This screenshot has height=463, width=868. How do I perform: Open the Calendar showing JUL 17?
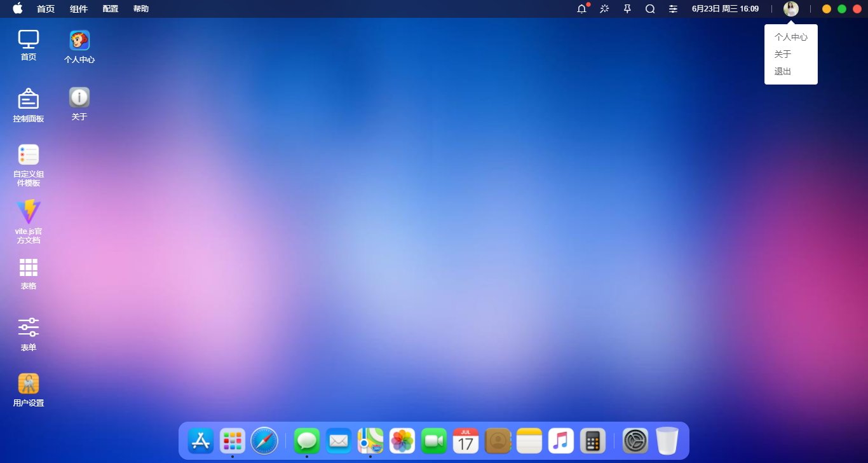466,440
